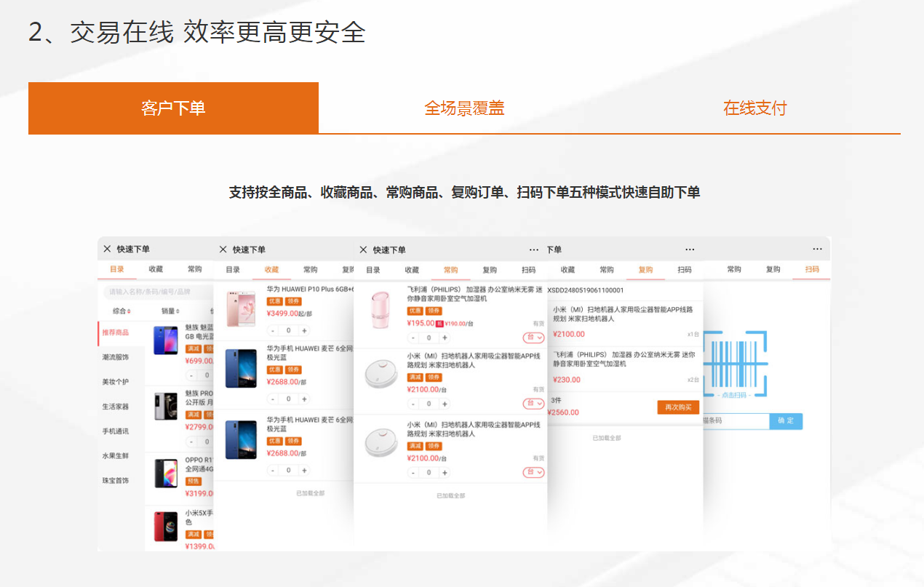Choose 手机通讯 category in the sidebar

click(x=116, y=431)
